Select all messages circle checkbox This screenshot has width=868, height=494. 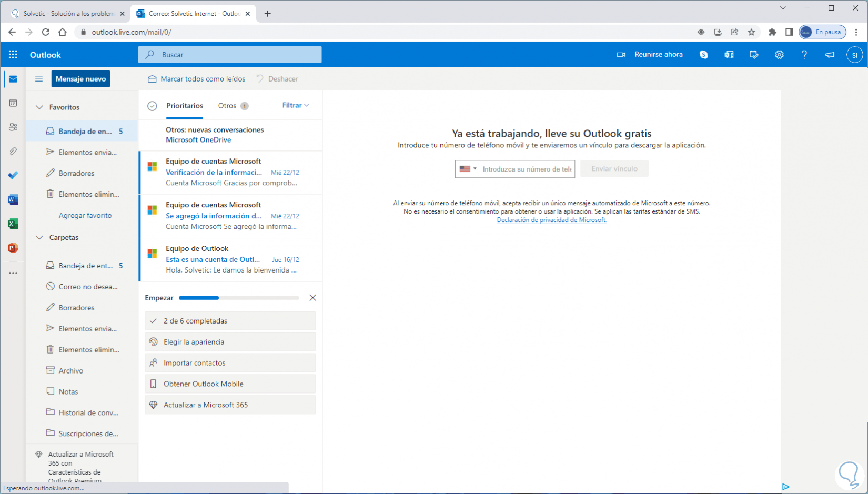pos(152,106)
